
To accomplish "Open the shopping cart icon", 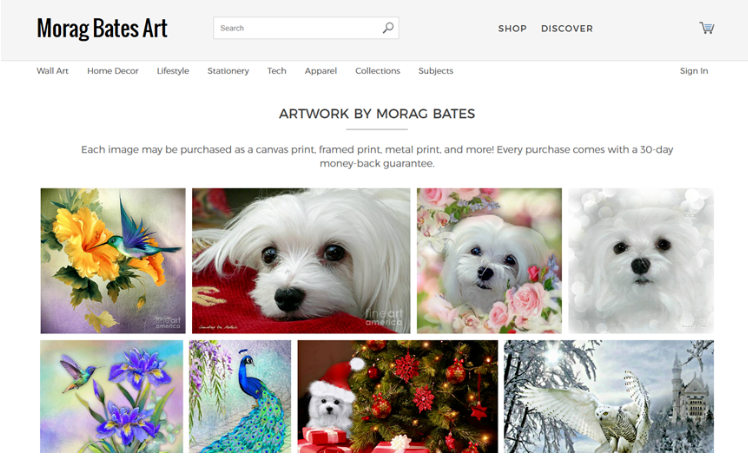I will click(x=706, y=28).
